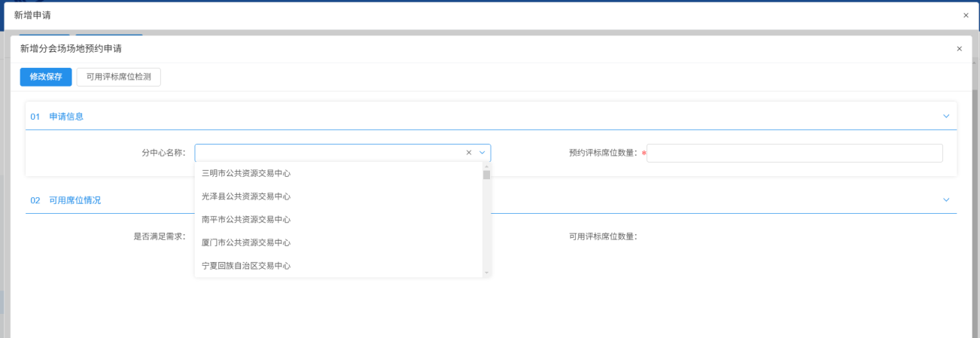Click dropdown list scrollbar up arrow
This screenshot has width=980, height=338.
[486, 166]
